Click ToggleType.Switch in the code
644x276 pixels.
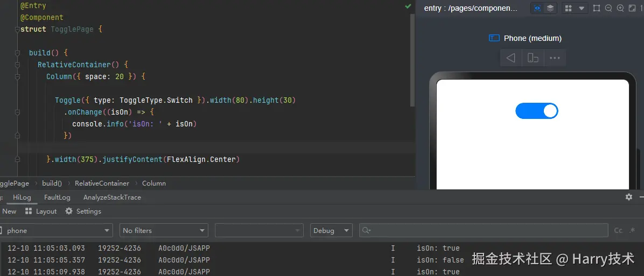(x=156, y=100)
